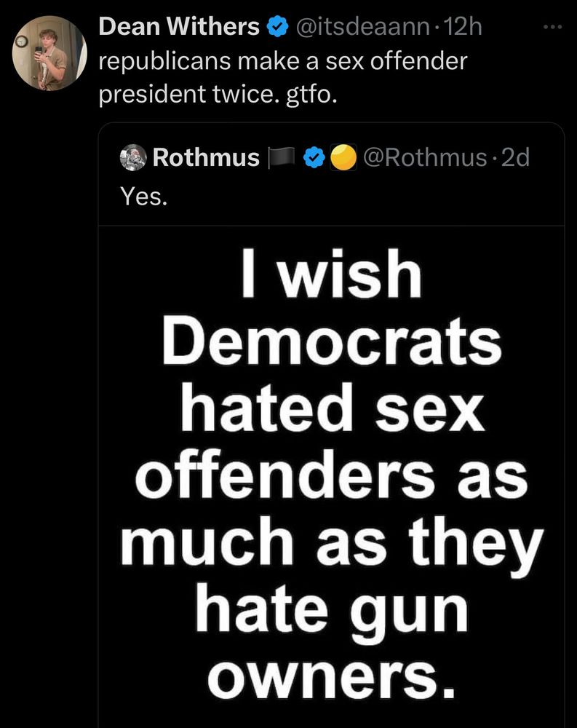Click the yellow circle affiliation badge
The width and height of the screenshot is (577, 728).
point(343,157)
